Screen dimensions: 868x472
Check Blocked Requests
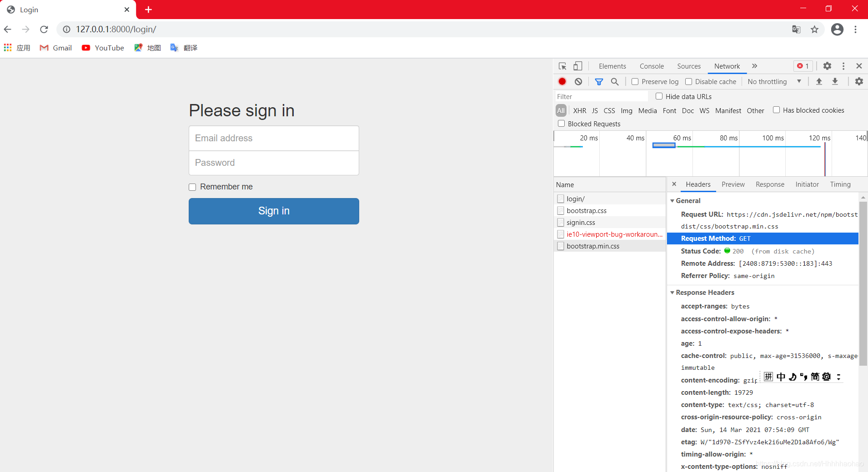561,124
